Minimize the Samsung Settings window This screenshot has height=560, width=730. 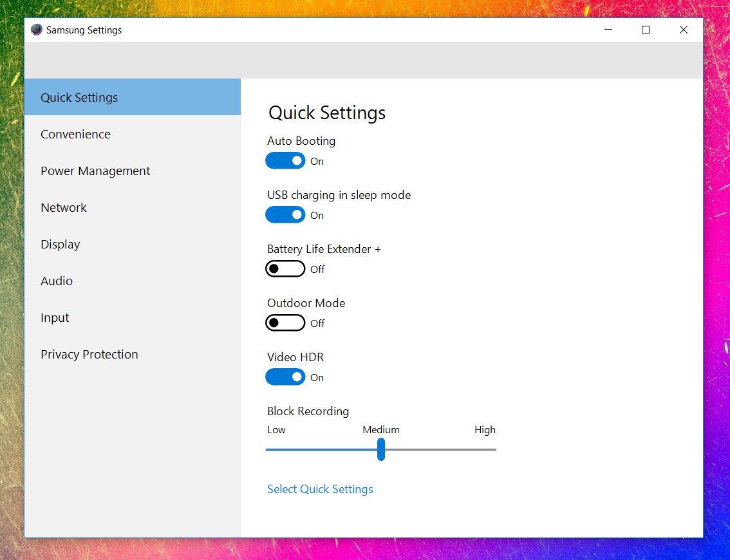pyautogui.click(x=608, y=30)
